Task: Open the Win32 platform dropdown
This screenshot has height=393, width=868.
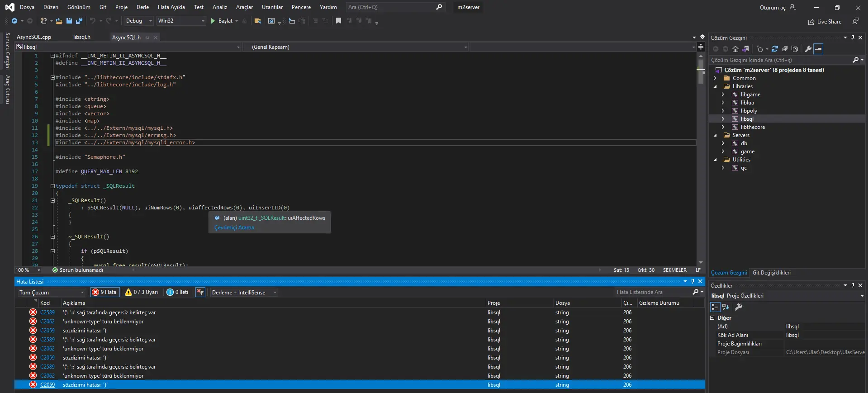Action: click(180, 21)
